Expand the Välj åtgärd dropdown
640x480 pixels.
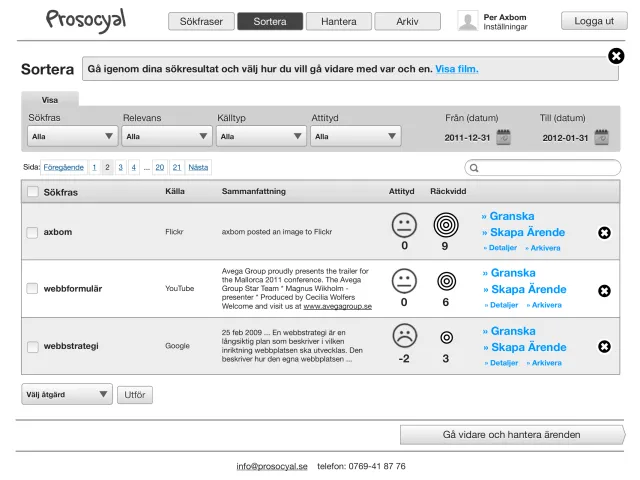(67, 394)
